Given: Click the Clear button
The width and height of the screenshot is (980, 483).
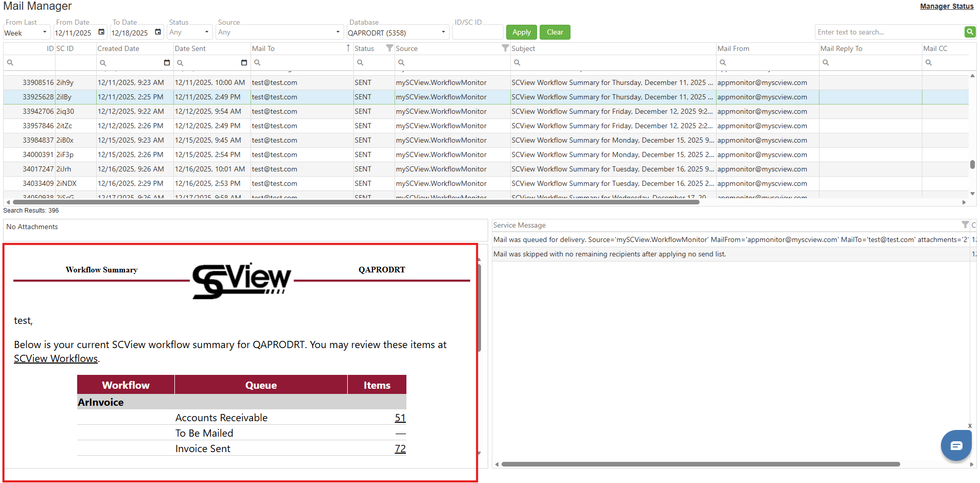Looking at the screenshot, I should 555,32.
